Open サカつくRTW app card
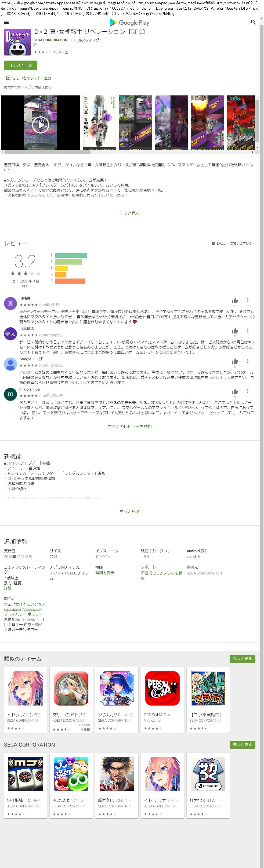 (208, 786)
